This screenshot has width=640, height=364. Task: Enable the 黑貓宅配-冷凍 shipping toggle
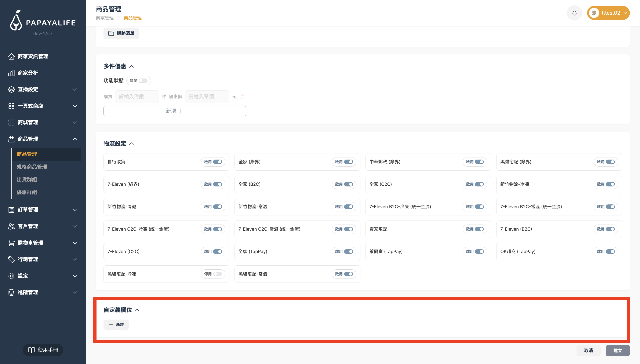click(x=217, y=274)
